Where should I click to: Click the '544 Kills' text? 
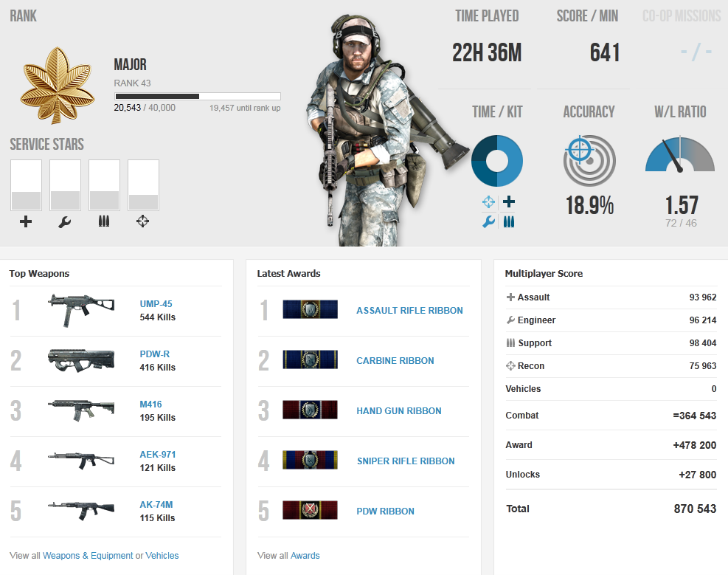(x=158, y=317)
